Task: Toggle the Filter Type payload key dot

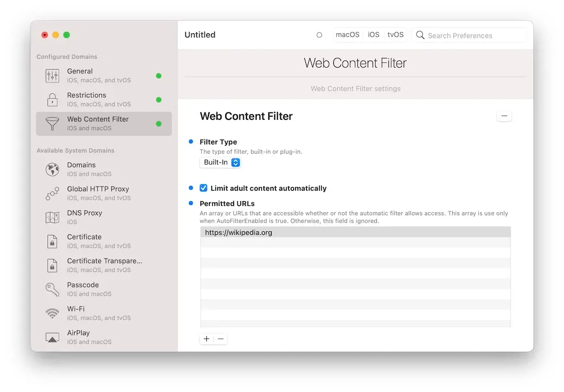Action: click(191, 142)
